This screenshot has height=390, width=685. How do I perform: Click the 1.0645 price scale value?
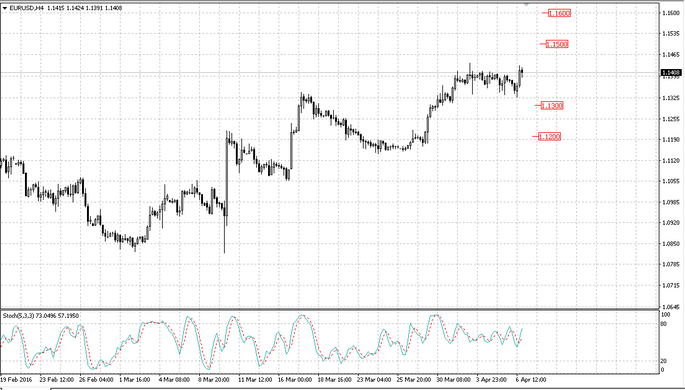671,307
